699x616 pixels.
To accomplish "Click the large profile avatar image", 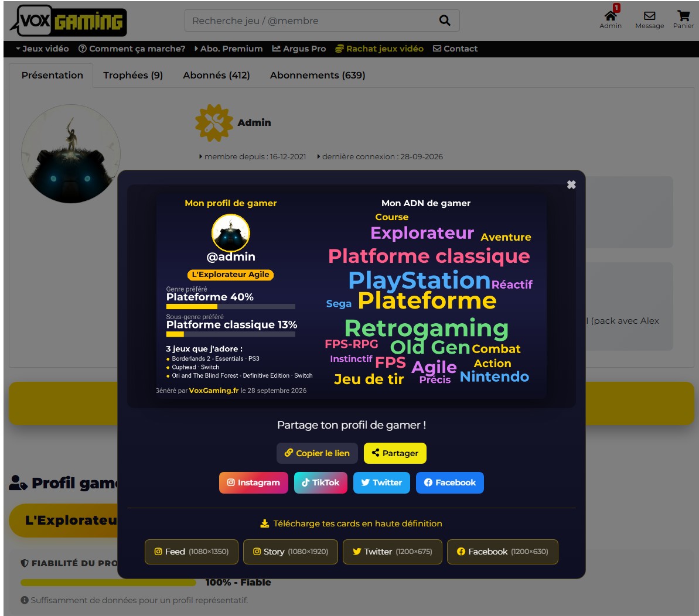I will 71,153.
